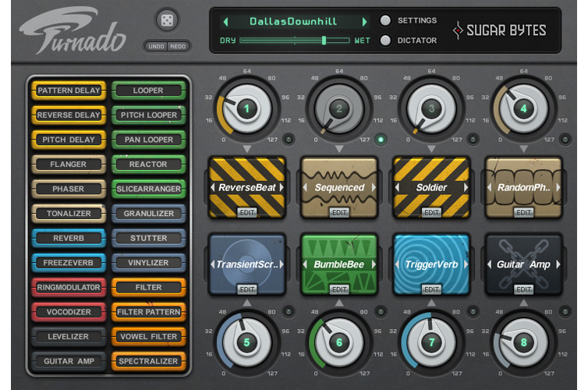588x390 pixels.
Task: Click the Turnado logo
Action: [73, 34]
